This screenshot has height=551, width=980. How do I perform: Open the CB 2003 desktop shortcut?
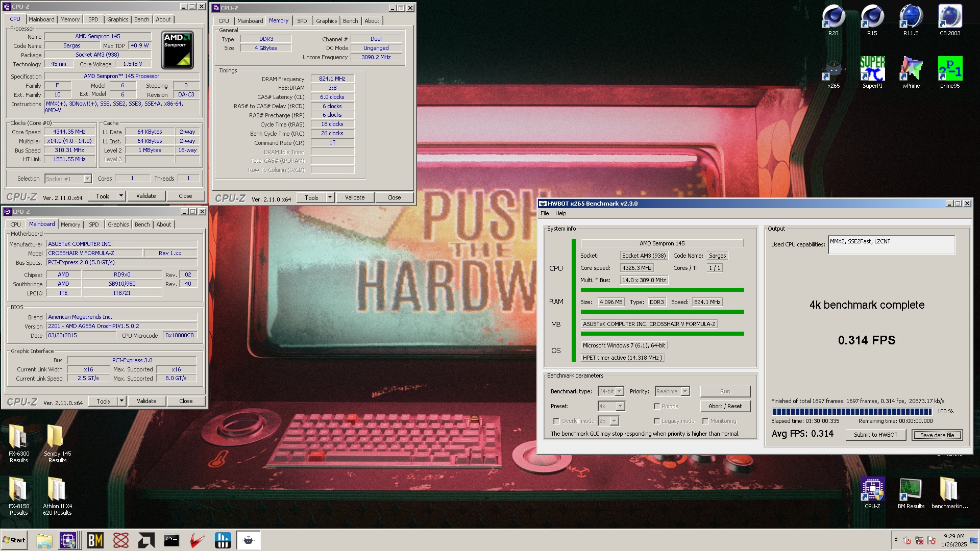[950, 20]
